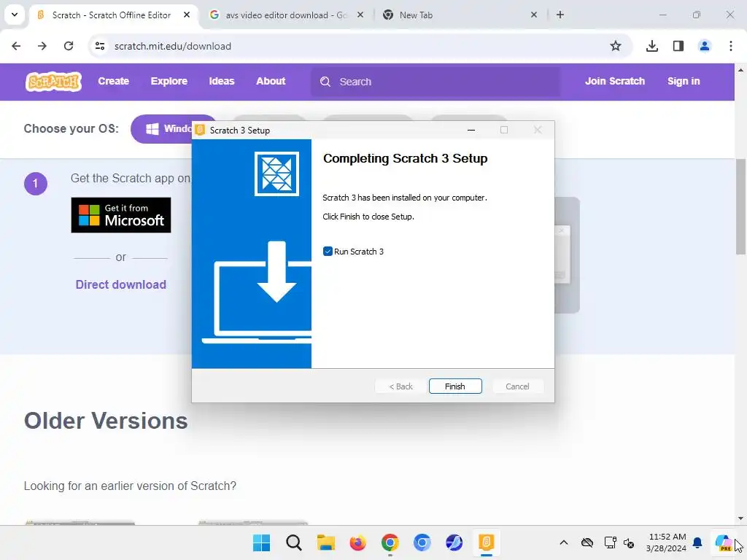Screen dimensions: 747x560
Task: Click the Google Chrome taskbar icon
Action: tap(390, 542)
